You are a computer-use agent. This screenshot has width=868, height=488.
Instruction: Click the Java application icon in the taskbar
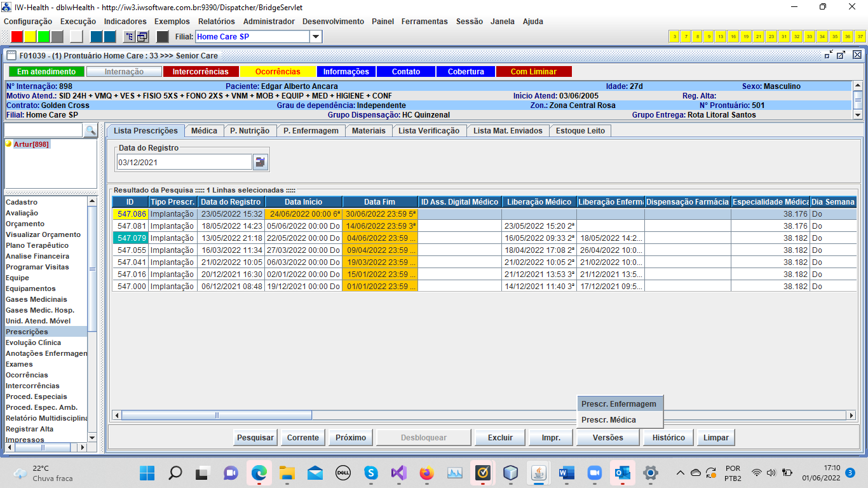[539, 473]
